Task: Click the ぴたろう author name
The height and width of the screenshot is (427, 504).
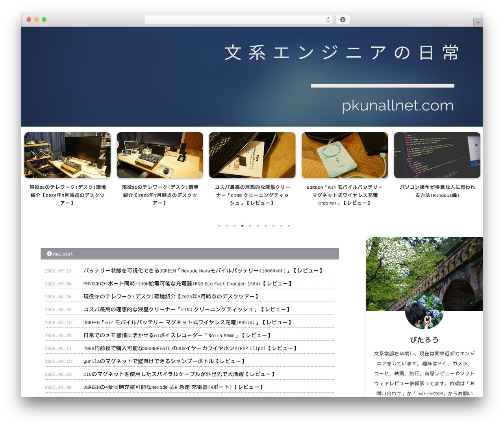Action: (x=424, y=340)
